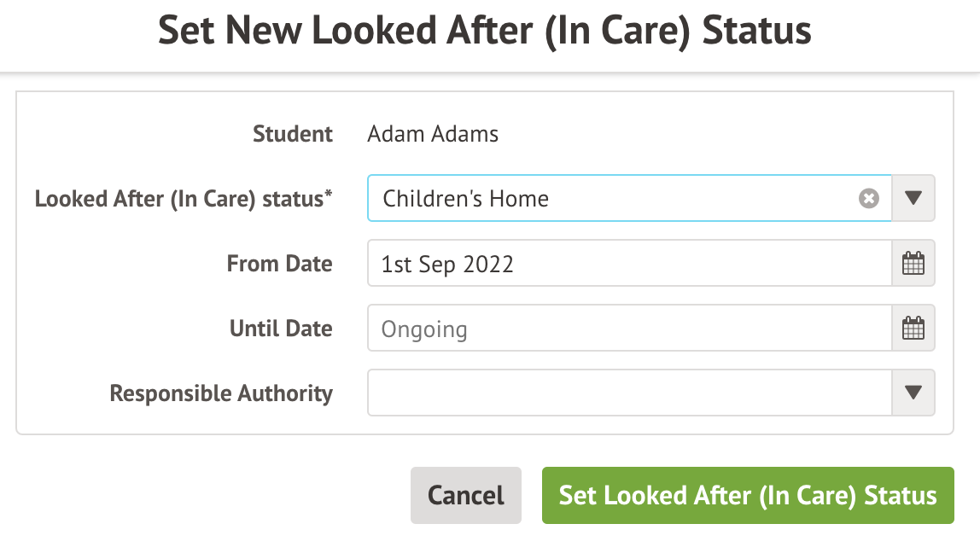Click the required asterisk beside the status label
The width and height of the screenshot is (980, 553).
[329, 195]
